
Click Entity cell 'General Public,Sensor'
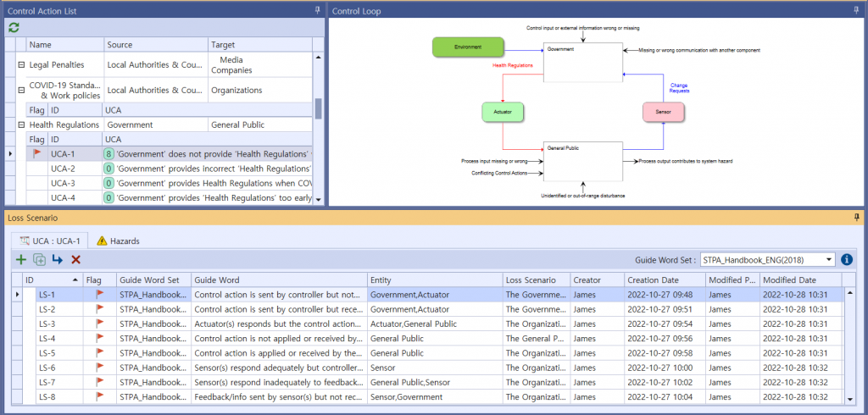pyautogui.click(x=435, y=382)
